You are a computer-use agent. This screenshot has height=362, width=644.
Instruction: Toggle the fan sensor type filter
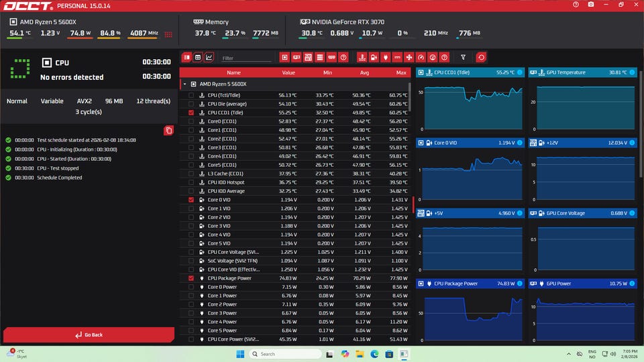409,58
